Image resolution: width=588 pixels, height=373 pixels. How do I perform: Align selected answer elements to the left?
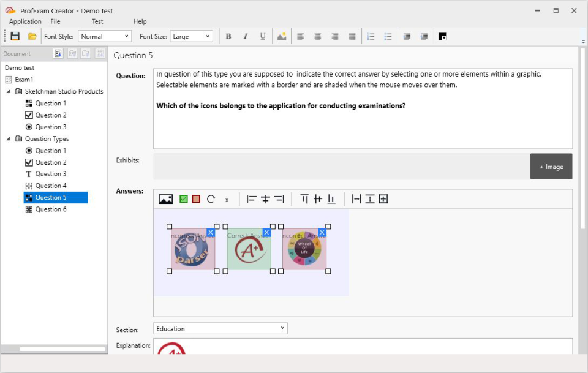pos(251,198)
